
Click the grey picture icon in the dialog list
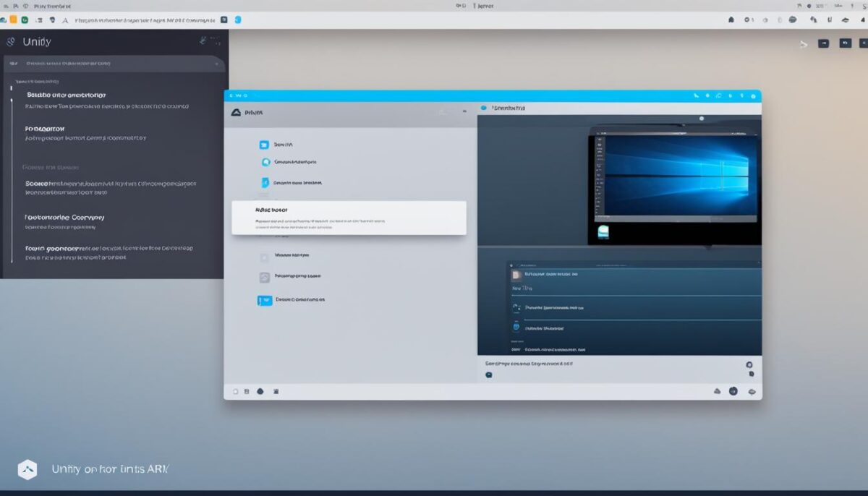pyautogui.click(x=265, y=277)
